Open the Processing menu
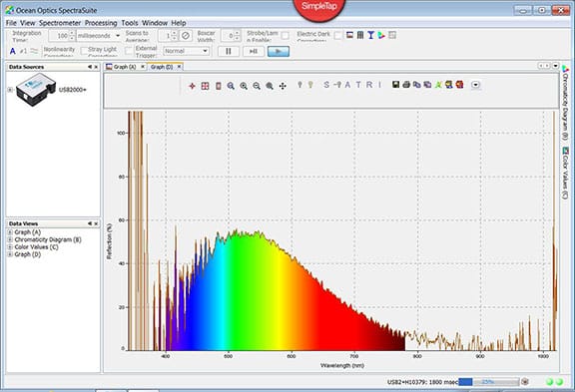This screenshot has width=575, height=392. click(101, 23)
